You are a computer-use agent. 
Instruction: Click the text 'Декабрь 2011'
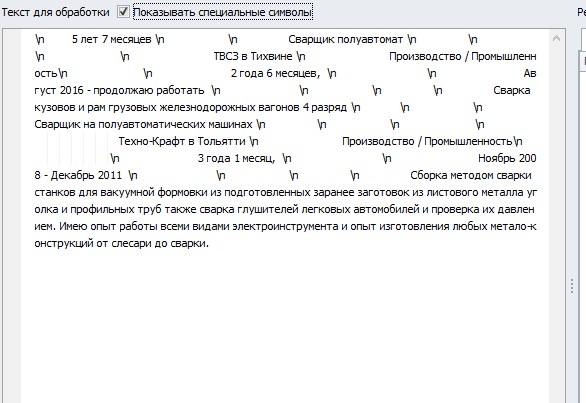click(86, 175)
